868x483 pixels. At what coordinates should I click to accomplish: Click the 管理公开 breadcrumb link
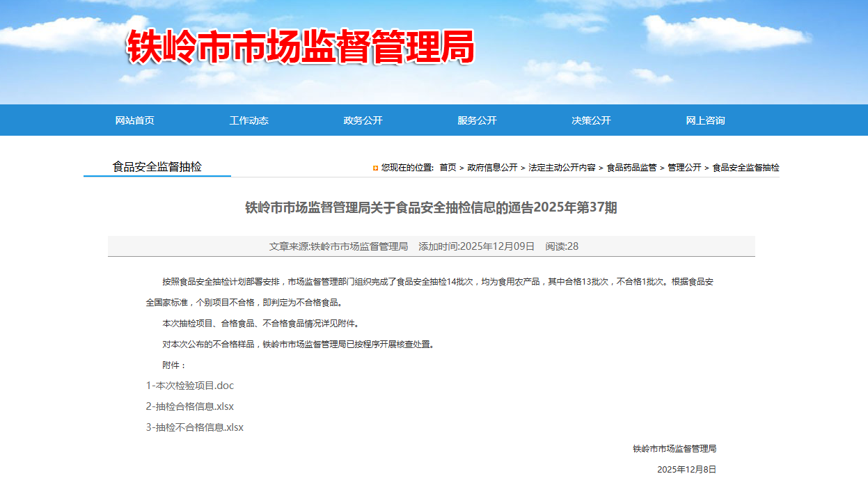click(x=685, y=168)
